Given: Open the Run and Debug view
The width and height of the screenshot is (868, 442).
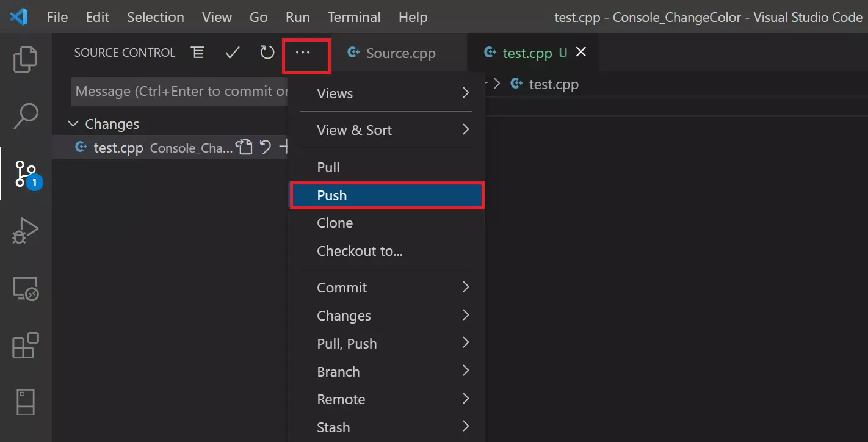Looking at the screenshot, I should [x=26, y=231].
